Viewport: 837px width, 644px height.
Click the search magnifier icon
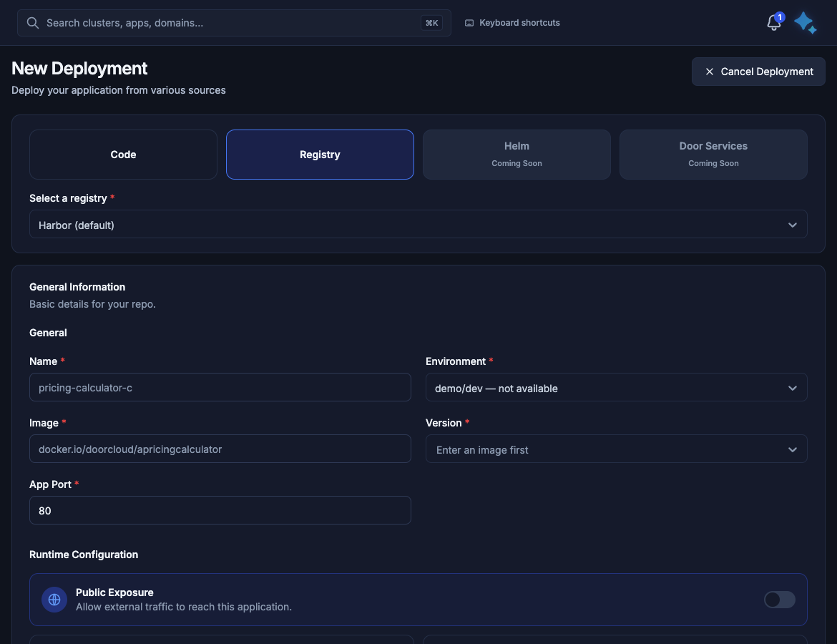pos(33,23)
